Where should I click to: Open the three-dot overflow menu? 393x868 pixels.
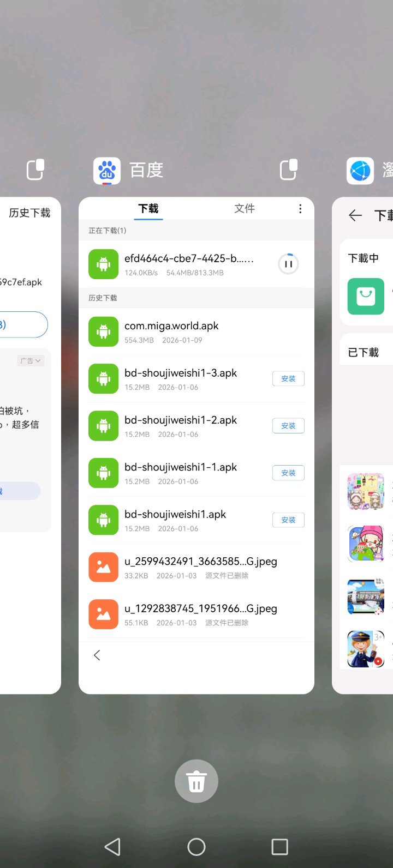point(300,209)
